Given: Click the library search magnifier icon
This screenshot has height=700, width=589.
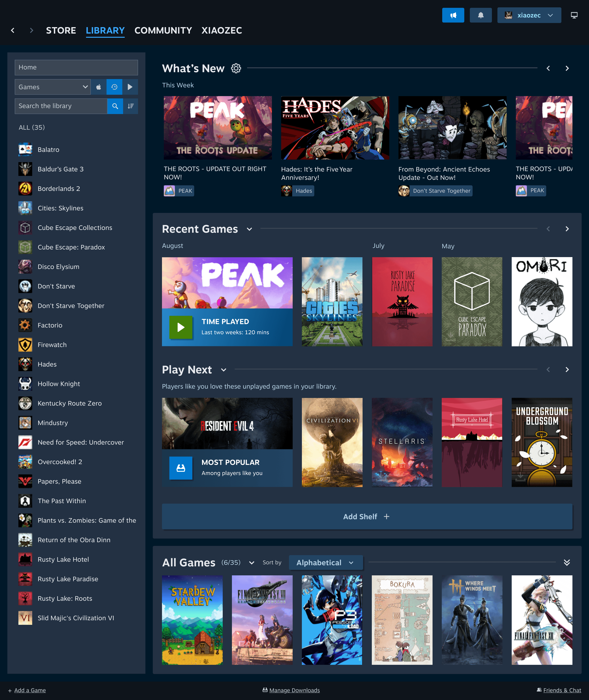Looking at the screenshot, I should [x=115, y=106].
